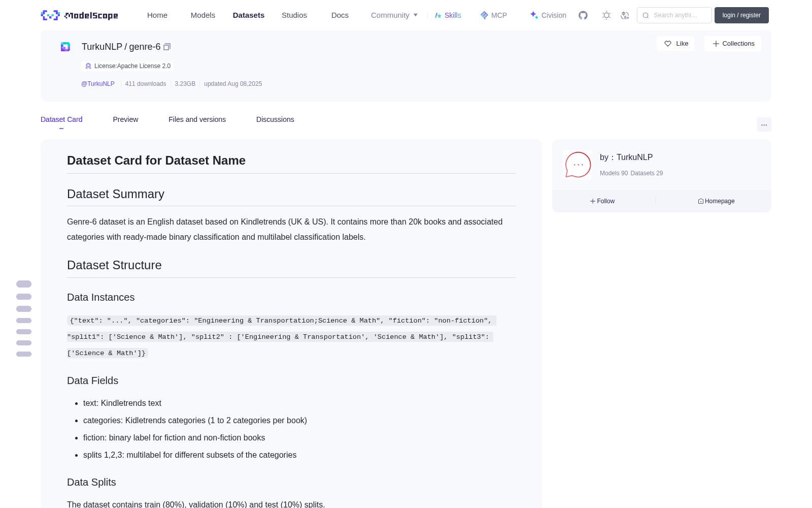Open the Discussions tab
Screen dimensions: 812x508
(x=275, y=119)
